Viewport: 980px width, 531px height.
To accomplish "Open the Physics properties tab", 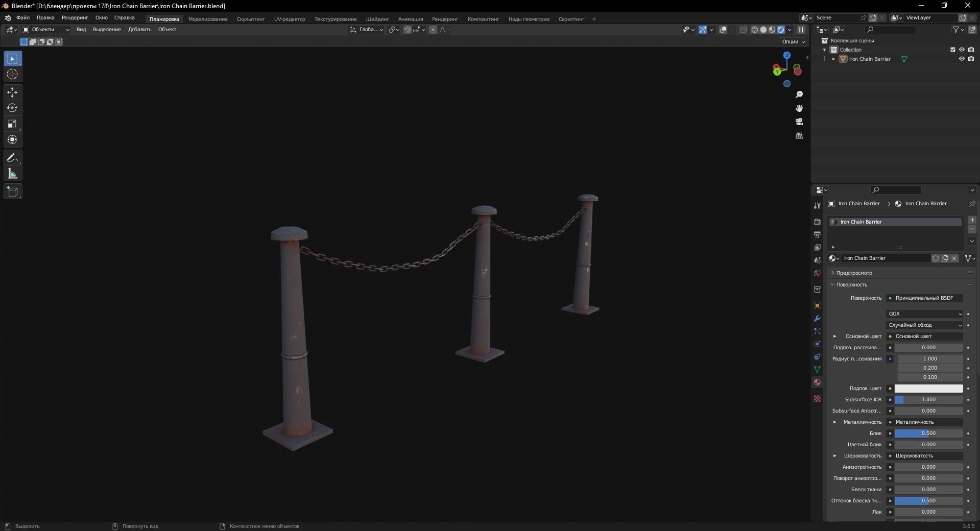I will click(817, 344).
